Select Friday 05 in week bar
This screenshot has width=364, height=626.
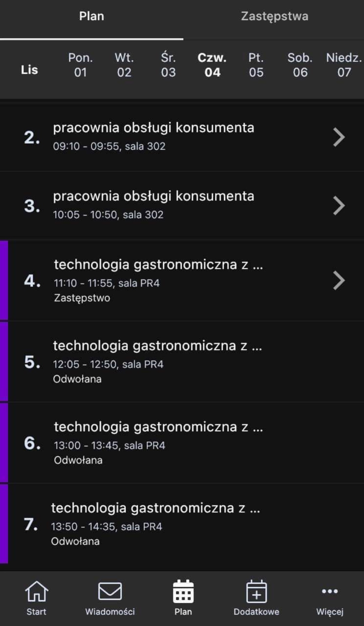pos(256,65)
